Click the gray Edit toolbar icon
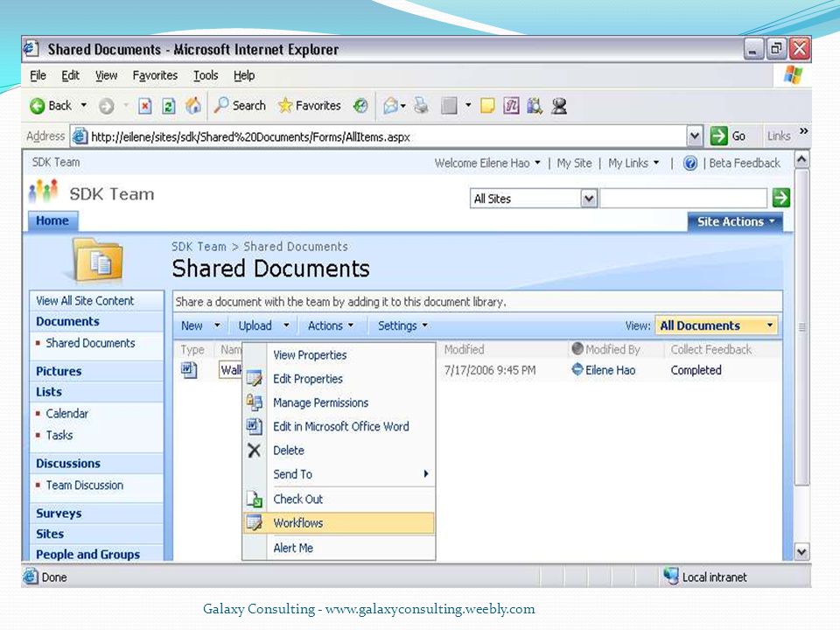840x630 pixels. click(449, 106)
